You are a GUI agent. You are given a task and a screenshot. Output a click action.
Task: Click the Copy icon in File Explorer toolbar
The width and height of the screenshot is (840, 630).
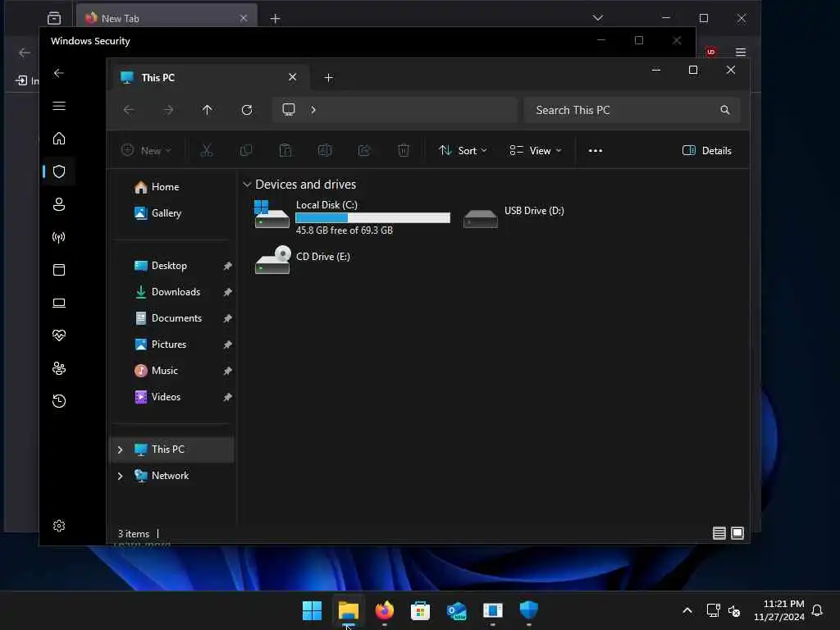246,151
